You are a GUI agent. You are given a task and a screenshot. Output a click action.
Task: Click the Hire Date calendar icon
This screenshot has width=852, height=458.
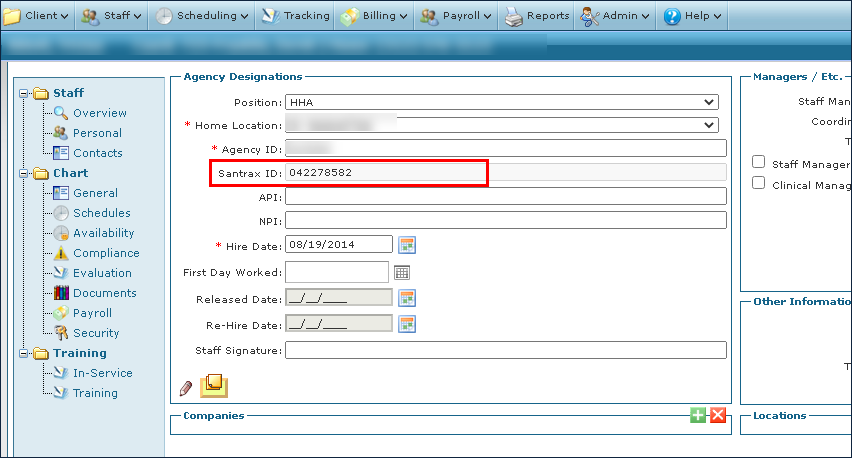(x=407, y=245)
